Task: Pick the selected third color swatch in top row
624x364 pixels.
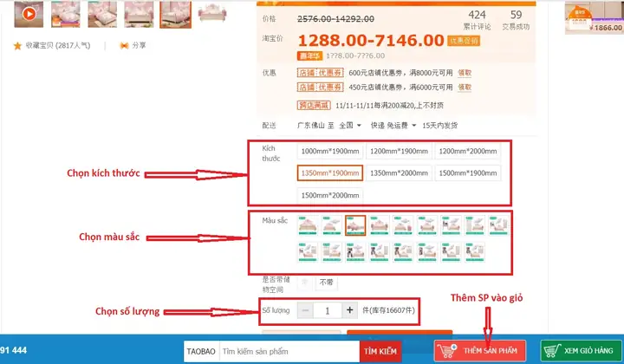Action: point(355,225)
